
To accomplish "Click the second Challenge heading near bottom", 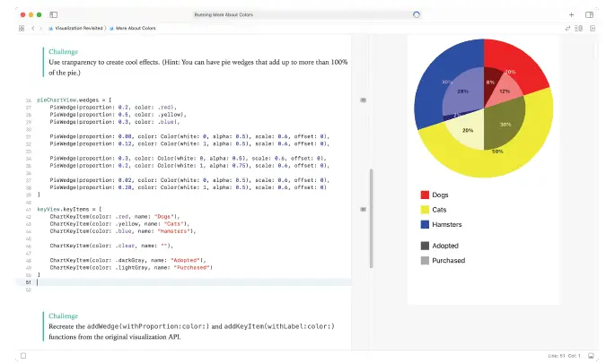I will tap(63, 316).
